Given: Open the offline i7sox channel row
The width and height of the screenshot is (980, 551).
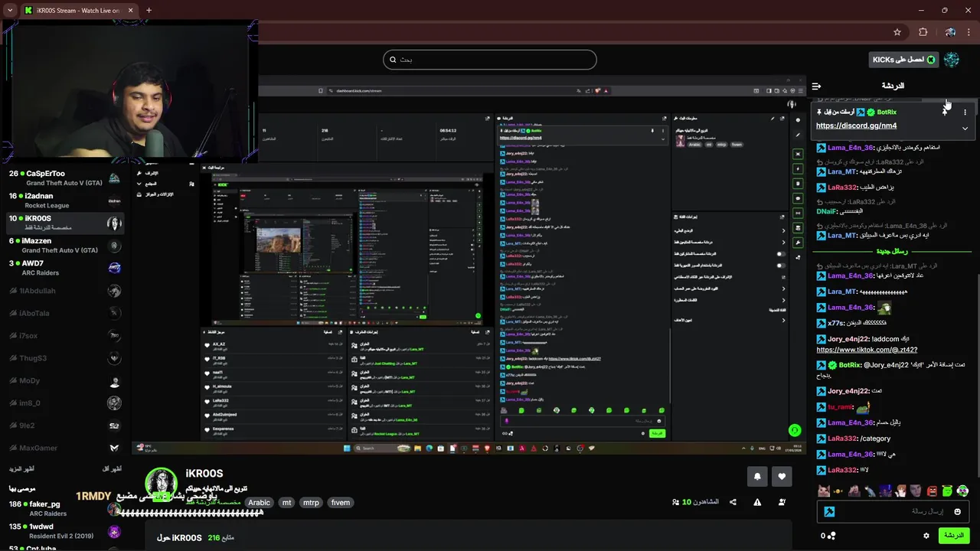Looking at the screenshot, I should pyautogui.click(x=65, y=336).
